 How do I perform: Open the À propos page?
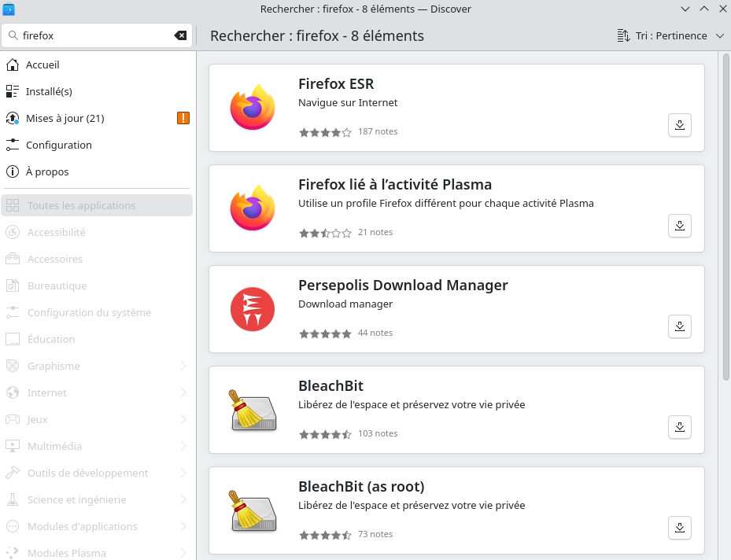47,171
